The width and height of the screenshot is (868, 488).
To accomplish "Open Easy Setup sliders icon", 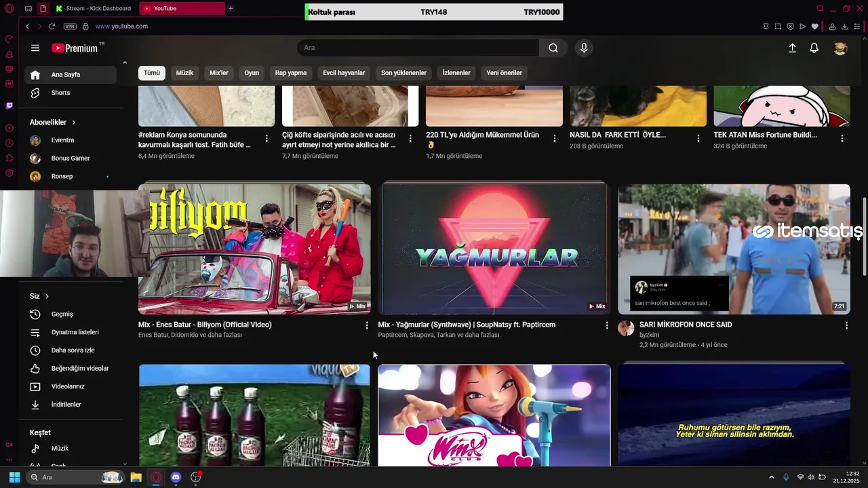I will click(x=857, y=26).
